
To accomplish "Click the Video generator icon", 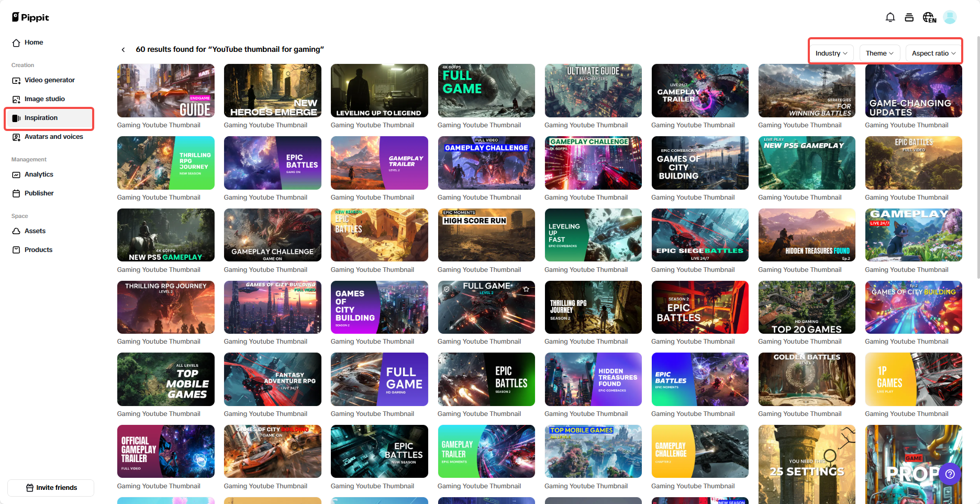I will click(x=16, y=81).
